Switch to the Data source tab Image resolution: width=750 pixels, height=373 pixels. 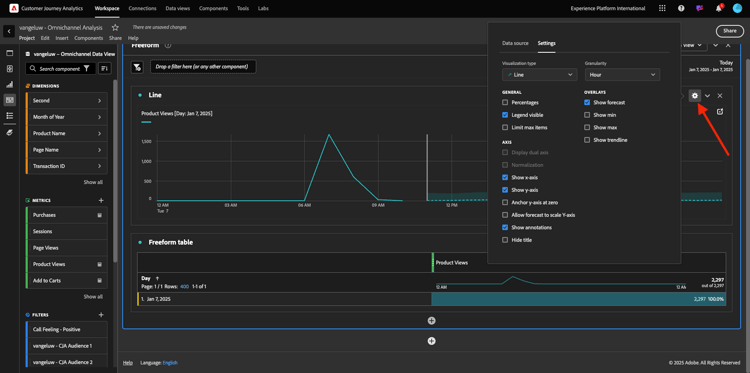click(515, 43)
